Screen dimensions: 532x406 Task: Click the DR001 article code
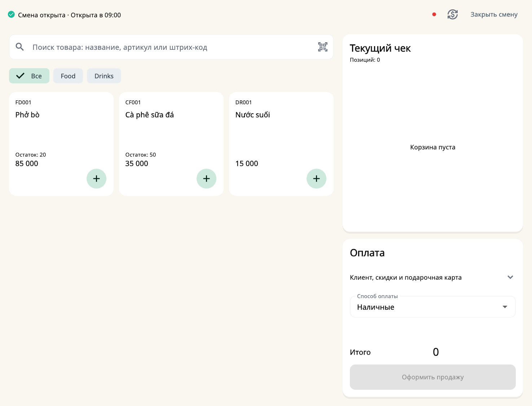[243, 102]
